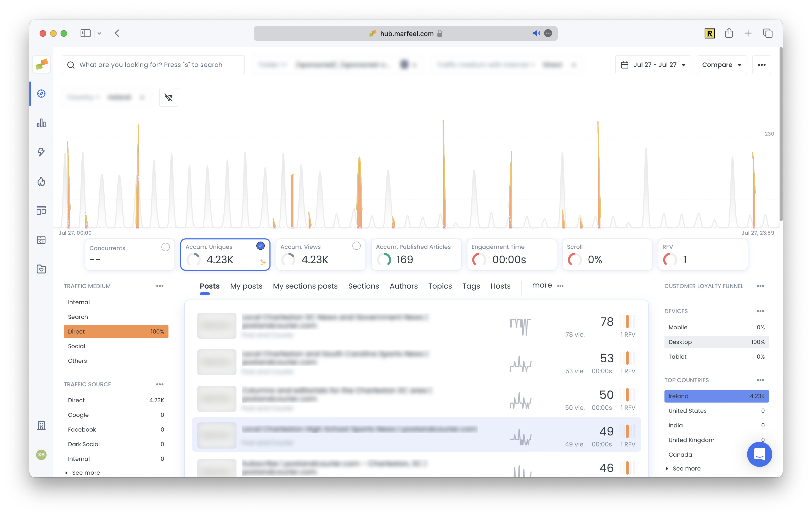Viewport: 812px width, 516px height.
Task: Switch to the Authors tab
Action: pos(403,286)
